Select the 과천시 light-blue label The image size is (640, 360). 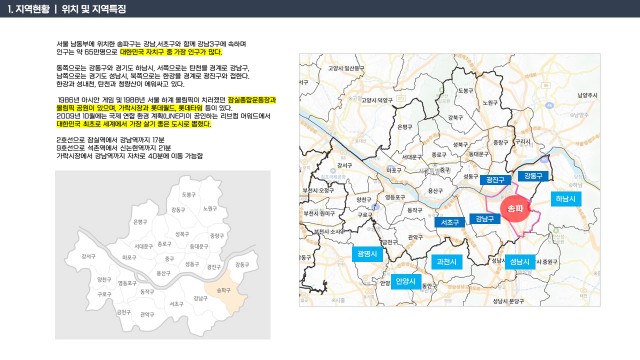447,262
